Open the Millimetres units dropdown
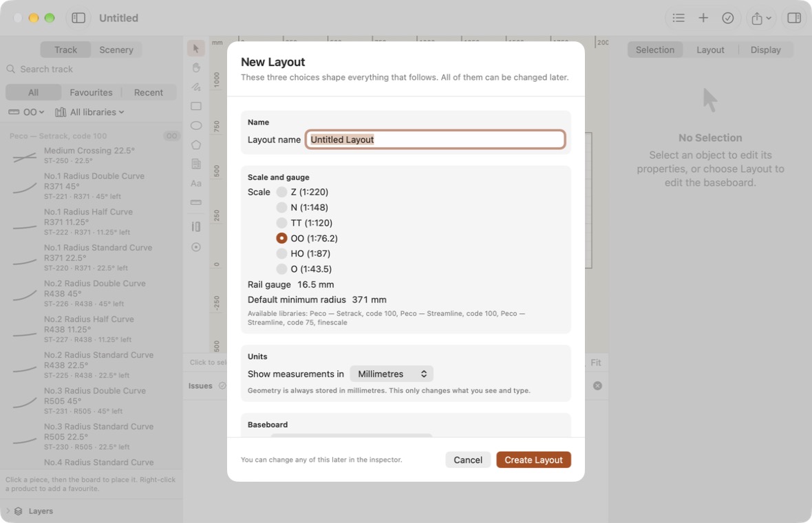Viewport: 812px width, 523px height. 392,374
